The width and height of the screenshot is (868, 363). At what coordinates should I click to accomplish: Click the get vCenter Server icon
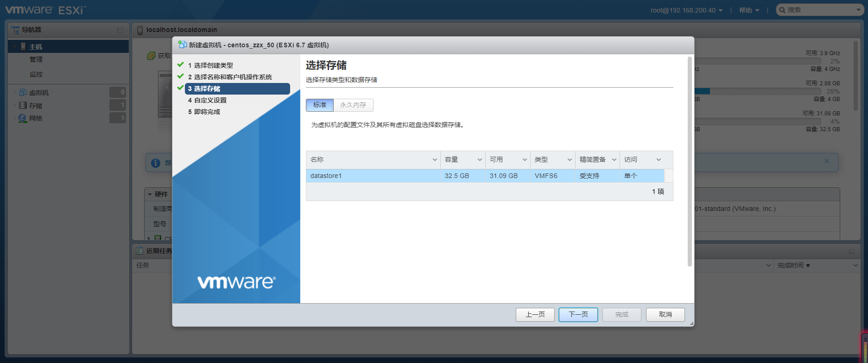click(x=151, y=56)
